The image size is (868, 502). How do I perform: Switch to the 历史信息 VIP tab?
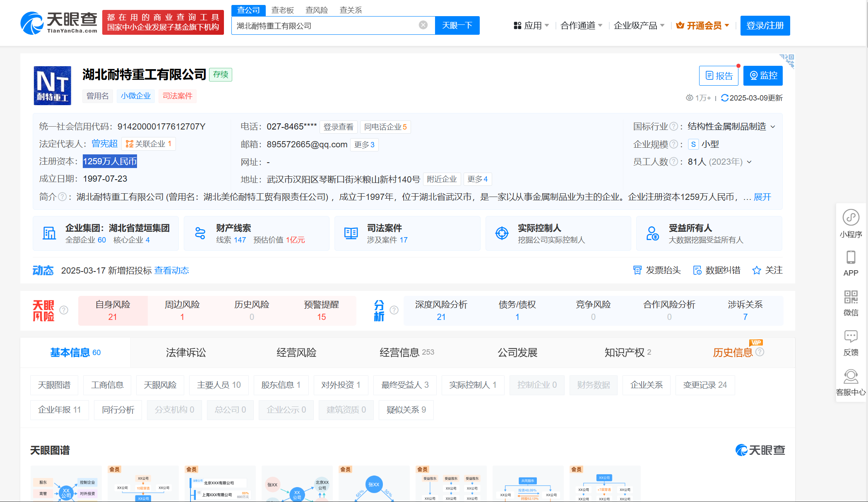coord(738,353)
